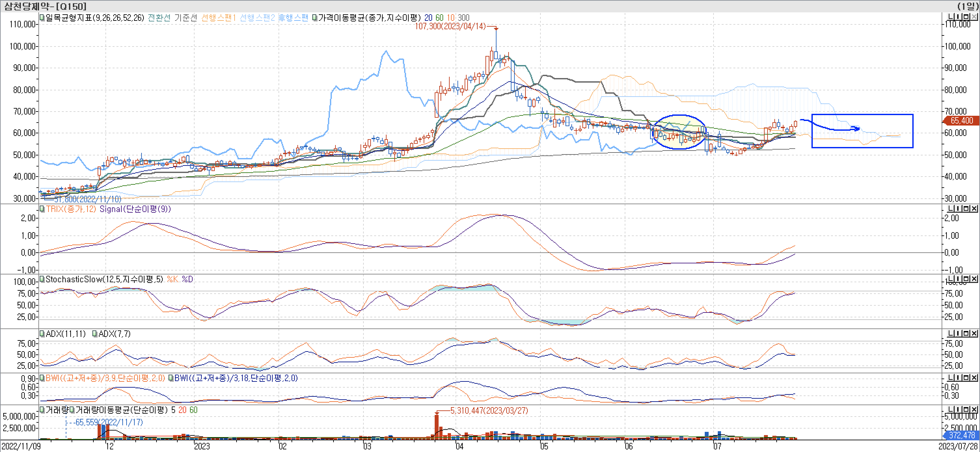Toggle the green box beside 일목균형지표
The height and width of the screenshot is (452, 980).
click(x=42, y=18)
